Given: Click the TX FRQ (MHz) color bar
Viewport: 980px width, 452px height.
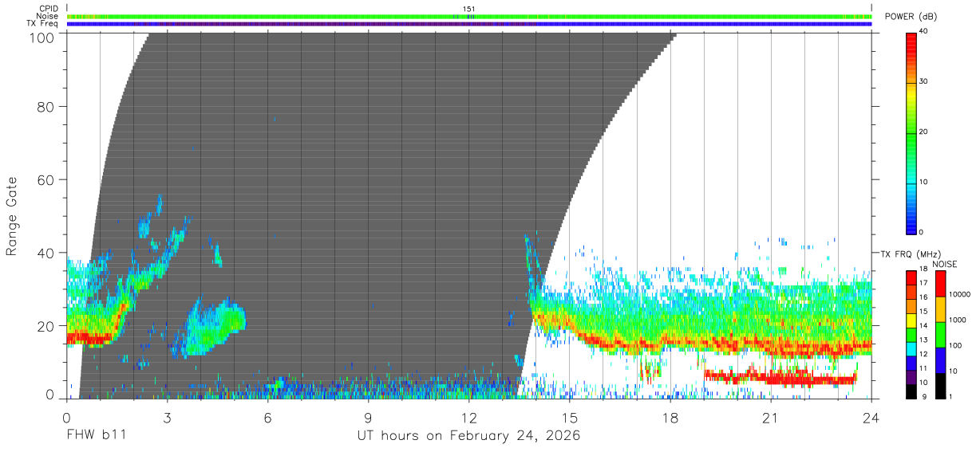Looking at the screenshot, I should tap(911, 335).
